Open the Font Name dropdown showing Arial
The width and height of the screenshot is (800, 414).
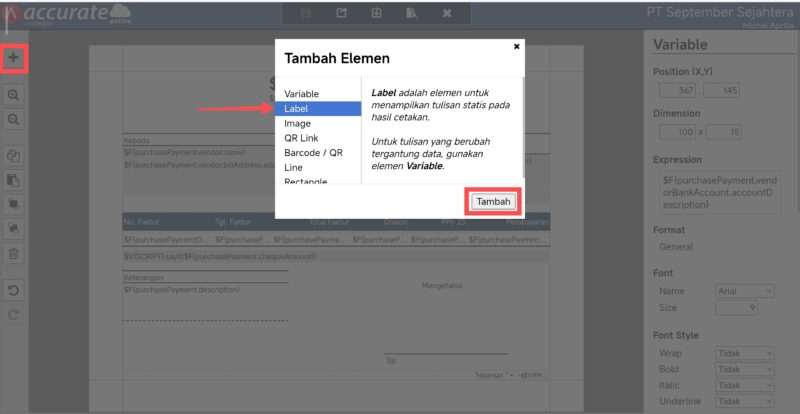click(745, 291)
